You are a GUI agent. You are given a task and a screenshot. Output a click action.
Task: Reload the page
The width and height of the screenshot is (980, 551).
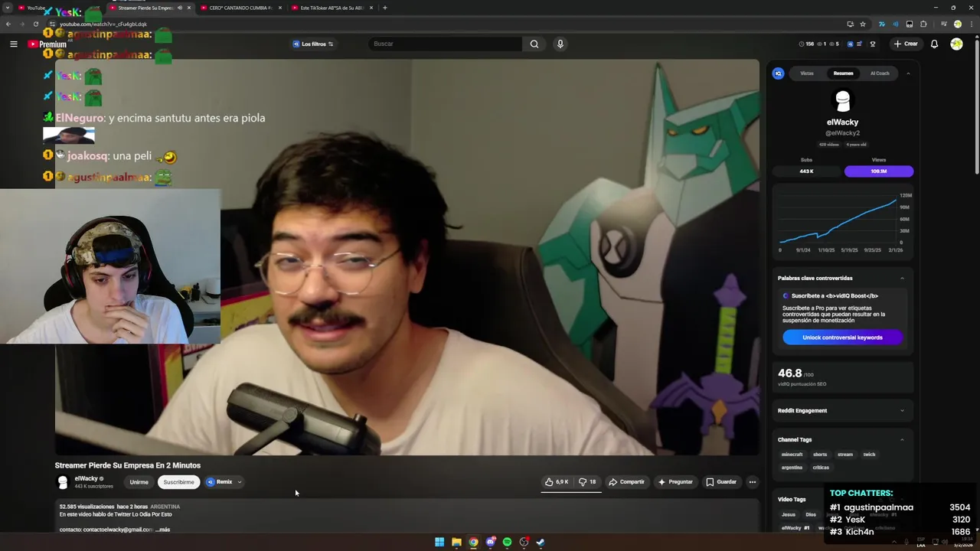(35, 24)
